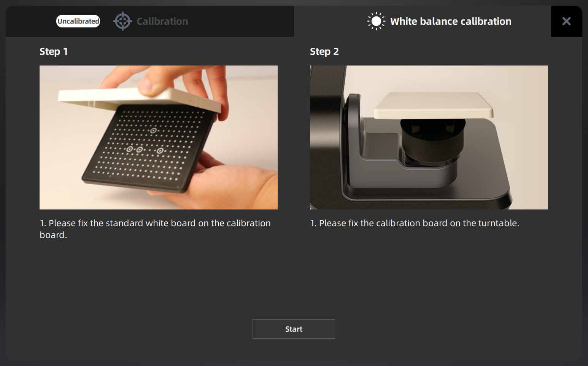The image size is (588, 366).
Task: Click the hand holding the board in Step 1
Action: coord(236,183)
